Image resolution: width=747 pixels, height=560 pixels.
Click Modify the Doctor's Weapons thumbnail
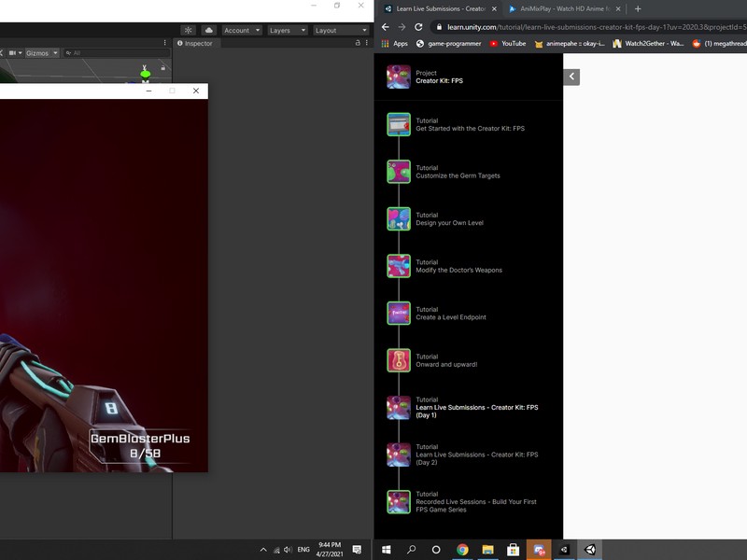coord(399,266)
